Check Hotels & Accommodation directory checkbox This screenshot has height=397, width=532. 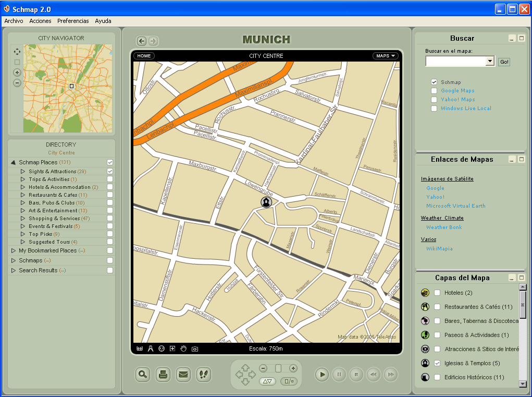point(110,187)
